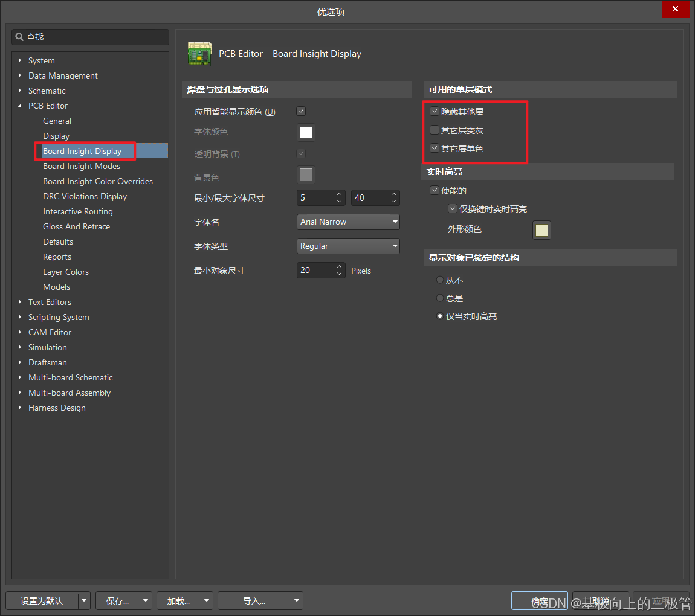The image size is (695, 616).
Task: Open the Reports page
Action: click(x=57, y=257)
